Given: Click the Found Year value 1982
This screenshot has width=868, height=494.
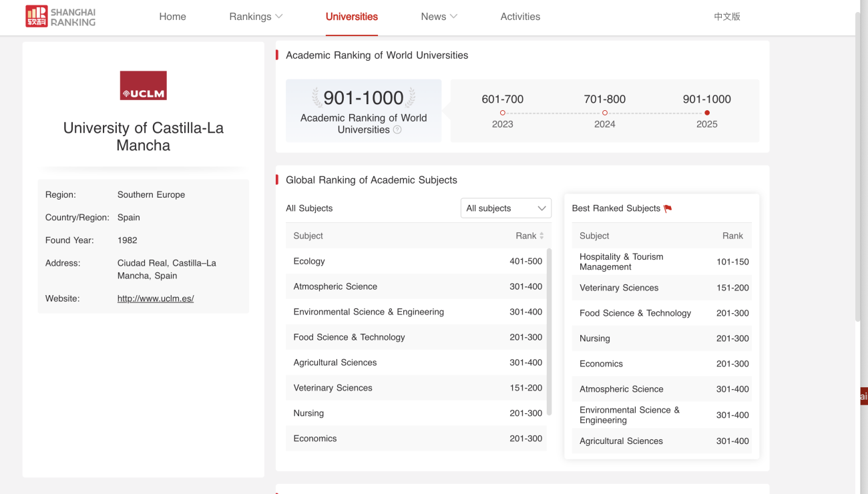Looking at the screenshot, I should pos(127,240).
